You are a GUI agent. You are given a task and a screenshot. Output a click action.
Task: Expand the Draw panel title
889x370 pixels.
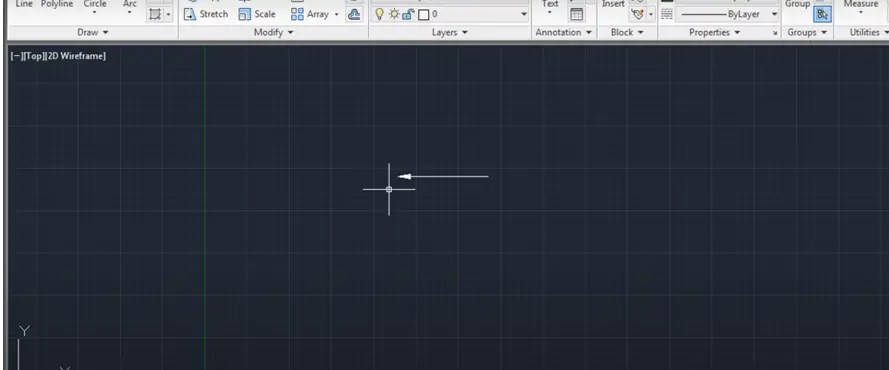click(92, 32)
